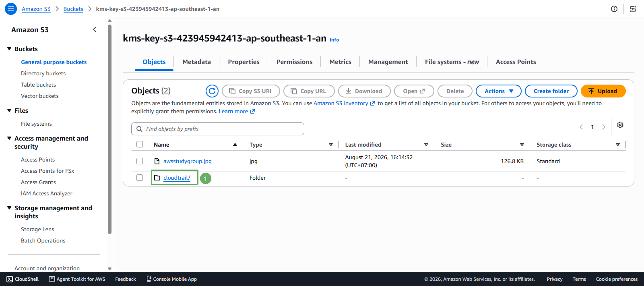Open Vector buckets in sidebar

[40, 96]
